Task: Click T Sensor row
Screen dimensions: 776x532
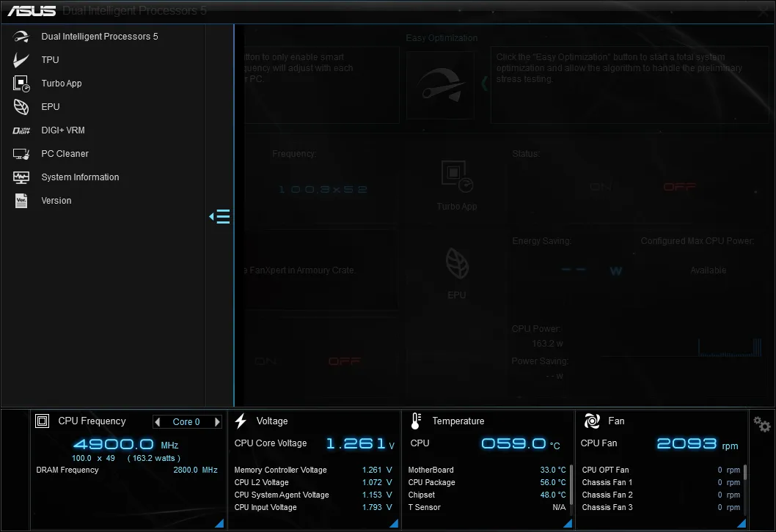Action: (486, 507)
